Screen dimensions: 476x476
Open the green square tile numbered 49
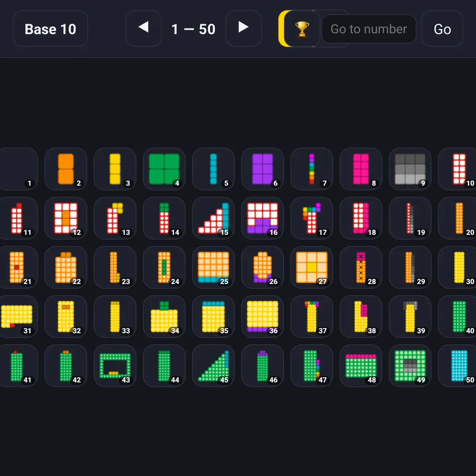click(410, 366)
